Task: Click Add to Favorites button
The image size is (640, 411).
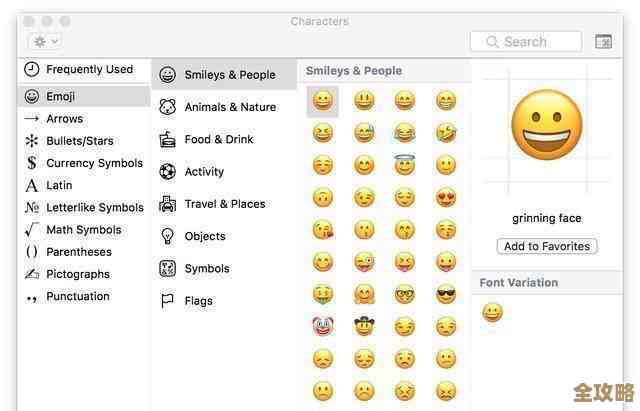Action: (547, 246)
